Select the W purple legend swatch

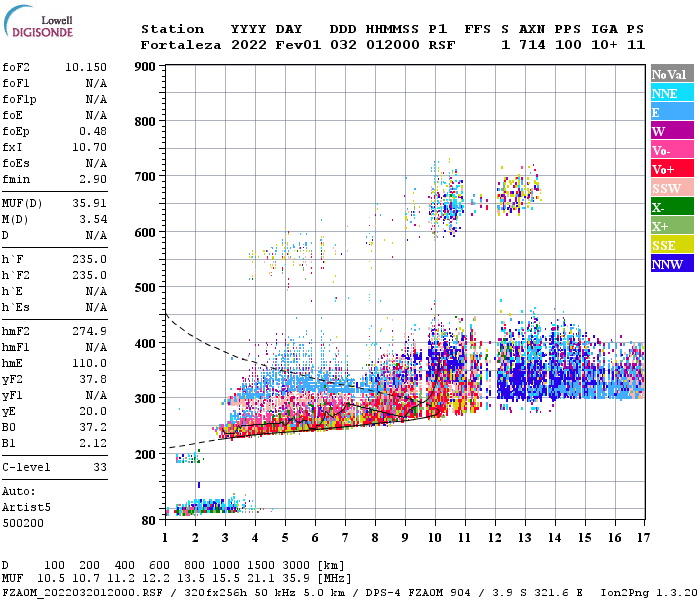(x=672, y=131)
